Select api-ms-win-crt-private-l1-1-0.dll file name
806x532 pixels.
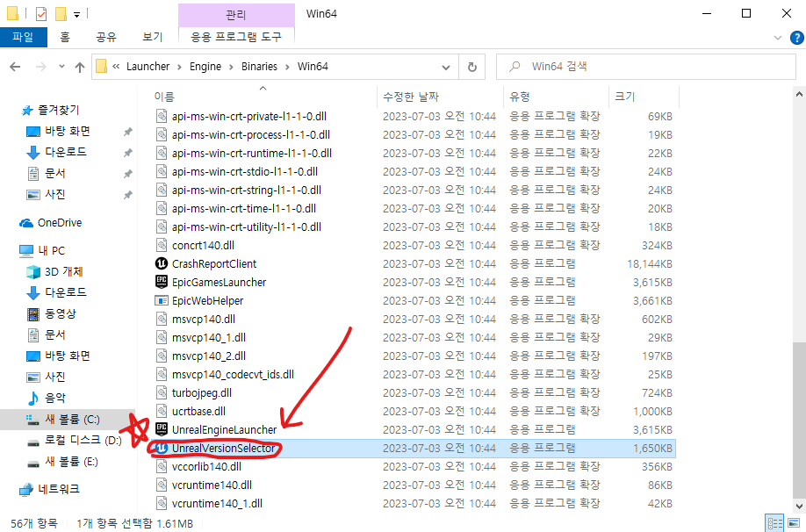pyautogui.click(x=249, y=116)
